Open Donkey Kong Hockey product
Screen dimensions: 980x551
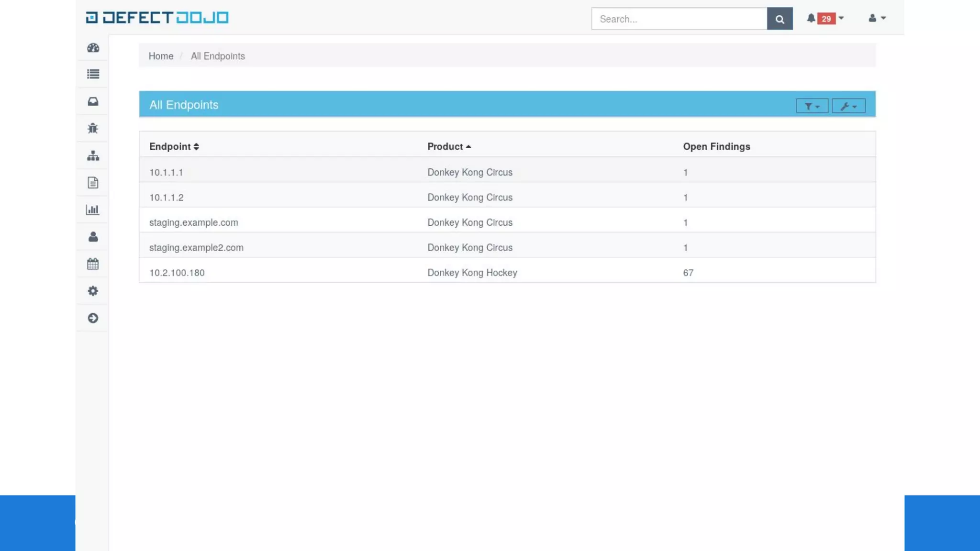coord(472,273)
